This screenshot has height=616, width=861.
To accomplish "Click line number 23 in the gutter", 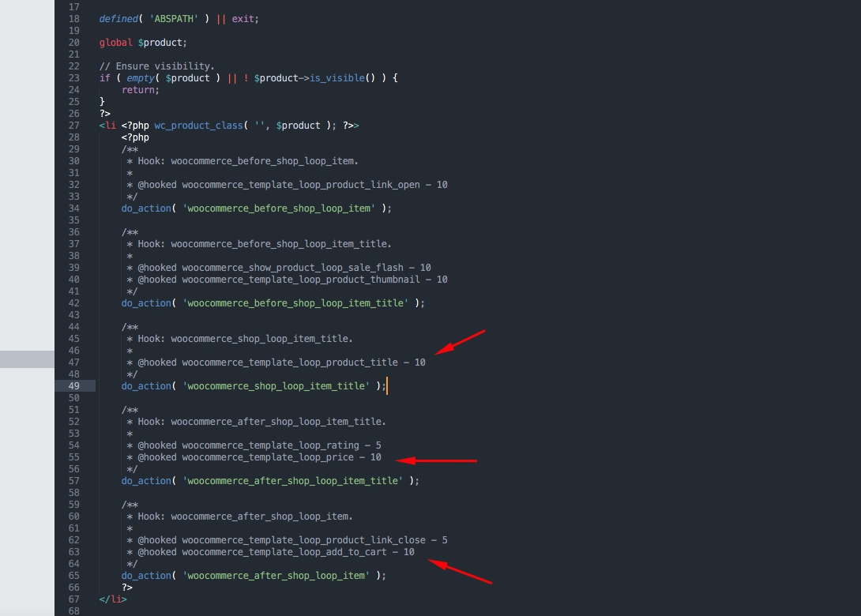I will tap(74, 78).
